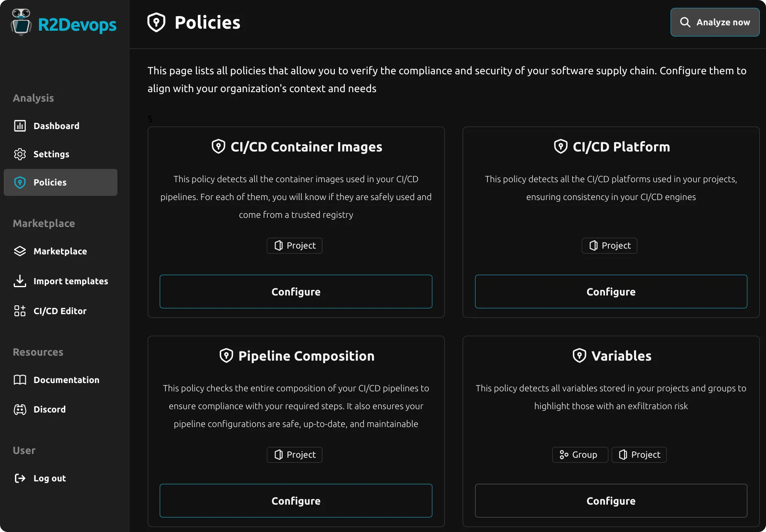Configure the CI/CD Container Images policy
This screenshot has height=532, width=766.
coord(295,291)
